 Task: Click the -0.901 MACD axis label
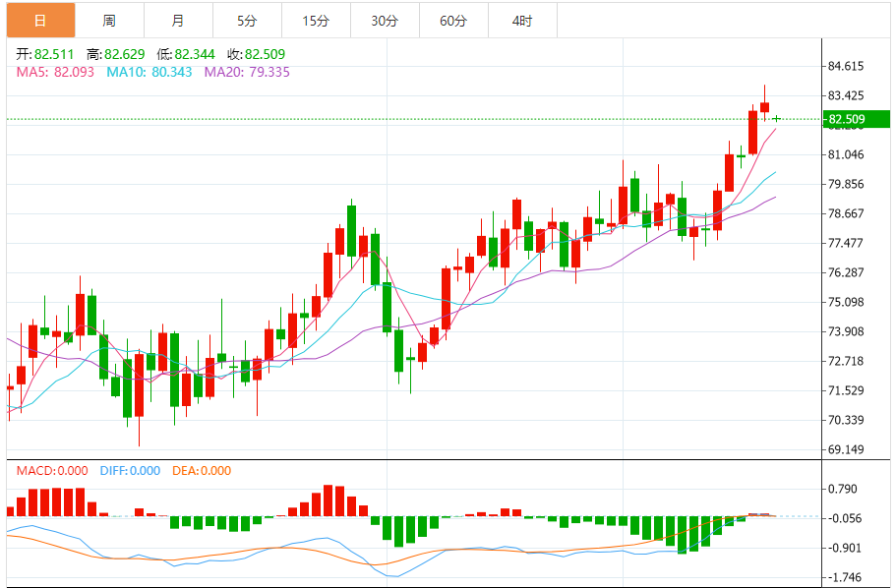pos(845,548)
